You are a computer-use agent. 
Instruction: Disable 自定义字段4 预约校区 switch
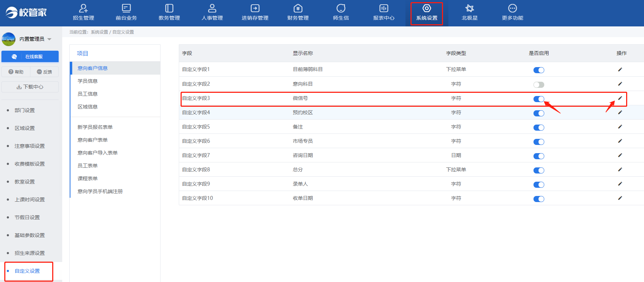[x=539, y=113]
